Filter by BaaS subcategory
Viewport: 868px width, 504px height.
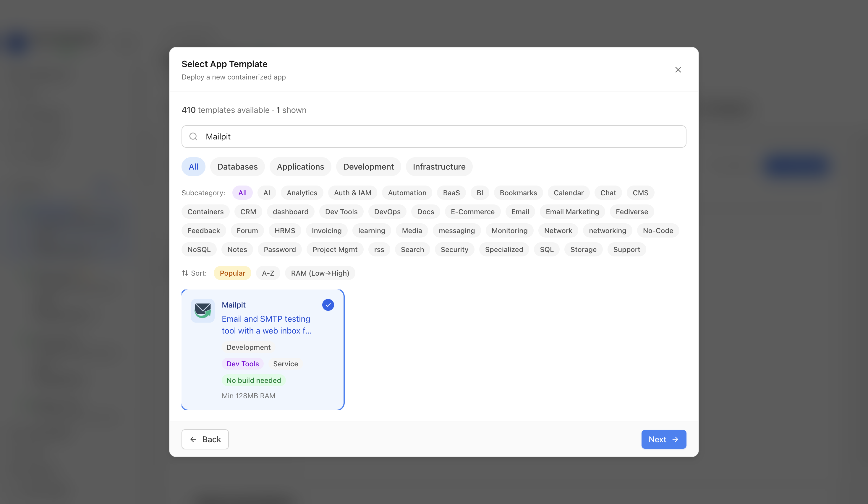point(451,193)
